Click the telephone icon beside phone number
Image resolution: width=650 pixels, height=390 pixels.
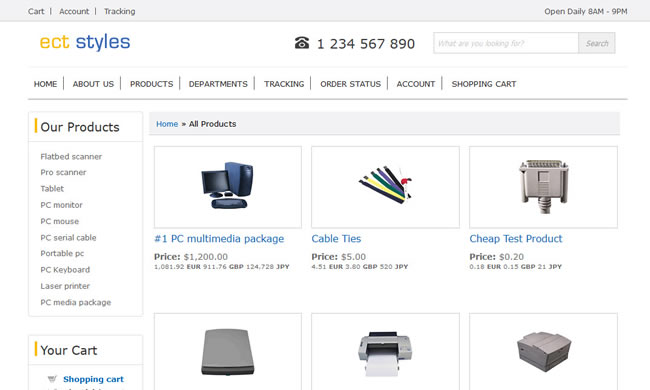click(x=302, y=43)
